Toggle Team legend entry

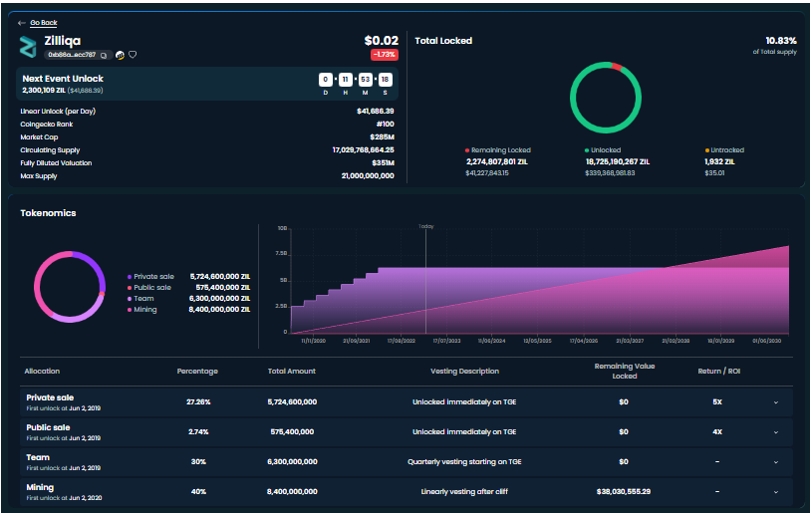coord(141,298)
